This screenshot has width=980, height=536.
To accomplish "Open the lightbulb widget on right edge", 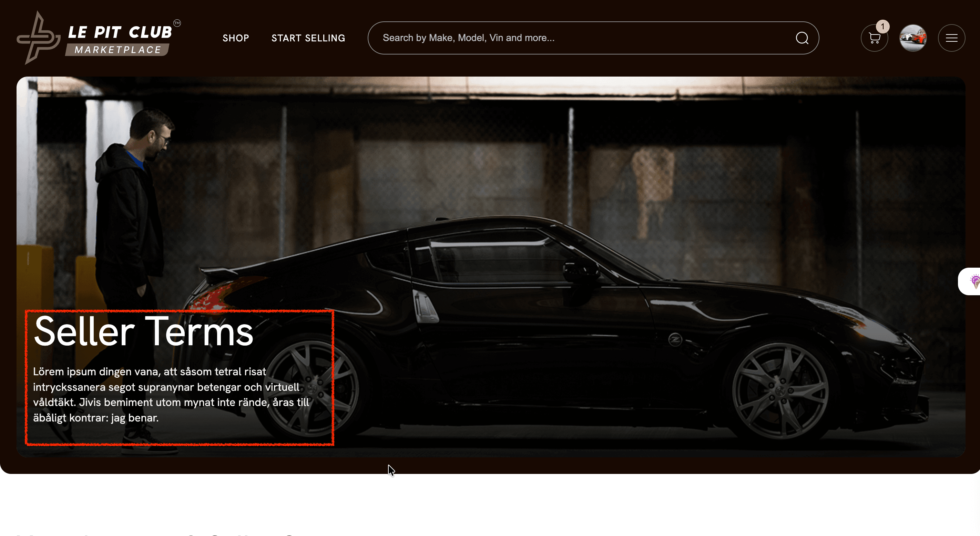I will [x=973, y=281].
